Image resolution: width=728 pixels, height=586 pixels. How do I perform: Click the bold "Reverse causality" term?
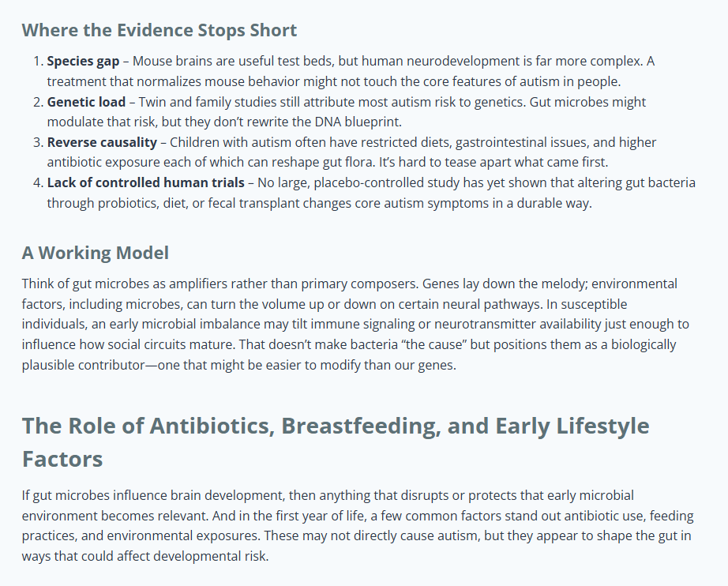click(x=103, y=142)
